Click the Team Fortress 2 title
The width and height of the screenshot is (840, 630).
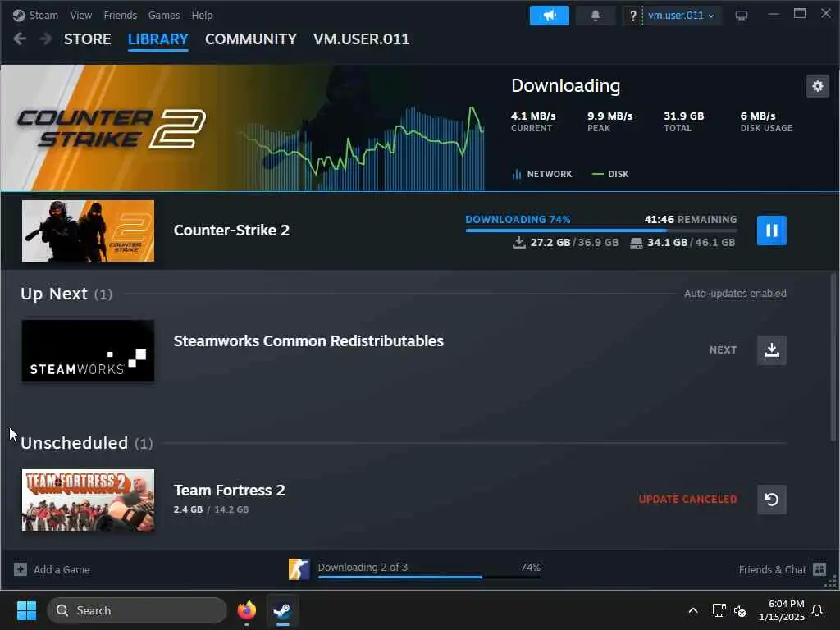point(230,491)
